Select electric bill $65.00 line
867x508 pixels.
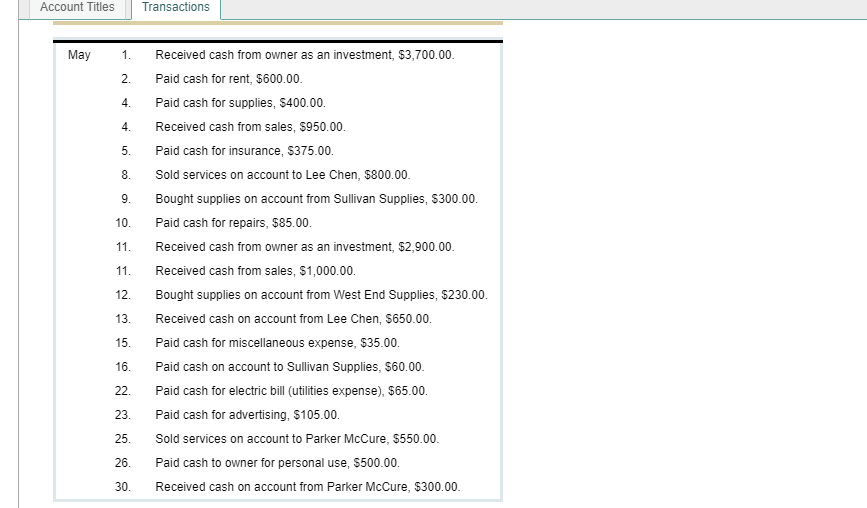click(x=291, y=391)
